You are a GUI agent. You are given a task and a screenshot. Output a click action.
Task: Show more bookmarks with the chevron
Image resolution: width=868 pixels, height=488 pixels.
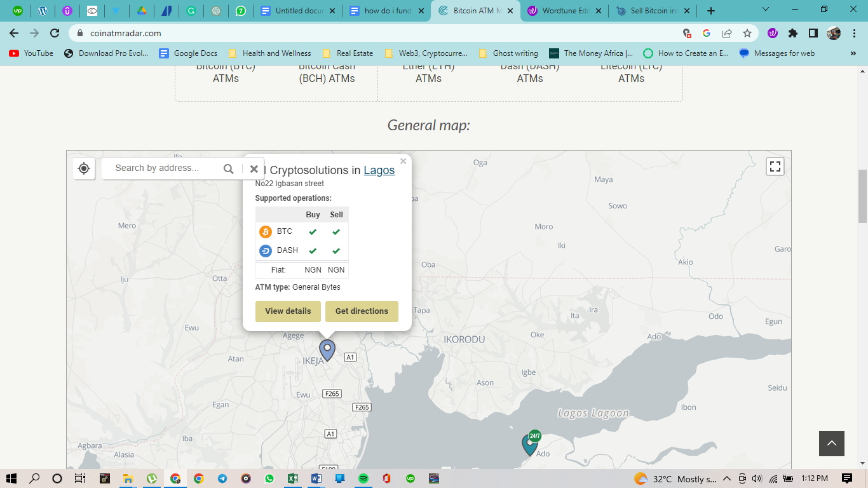[x=853, y=53]
